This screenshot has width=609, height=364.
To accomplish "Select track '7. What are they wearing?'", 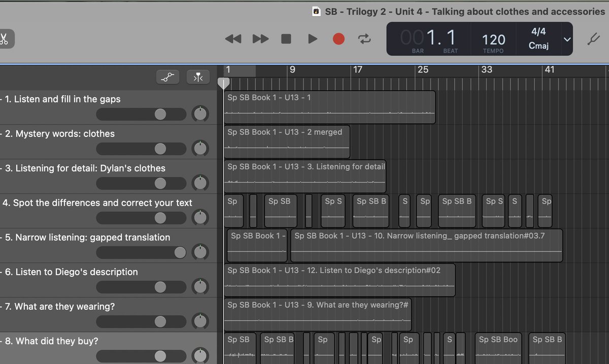I will (60, 306).
